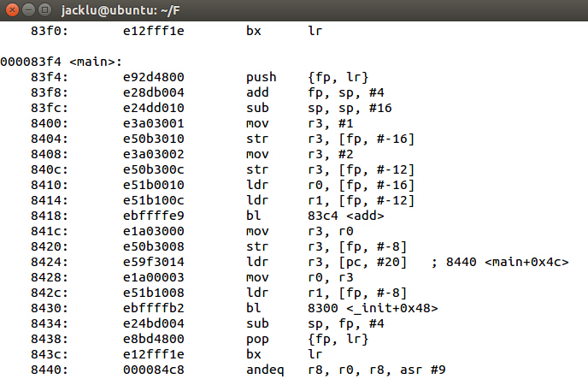Maximize the terminal window
This screenshot has width=588, height=385.
44,9
